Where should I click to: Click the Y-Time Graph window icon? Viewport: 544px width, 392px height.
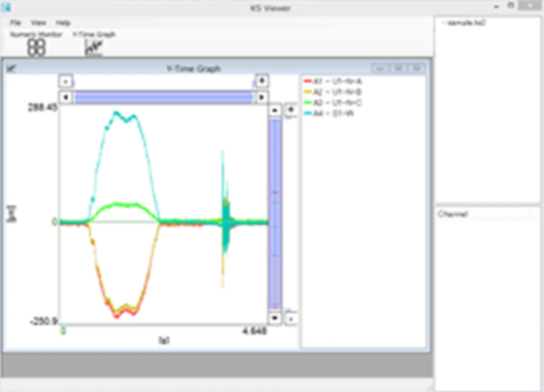(11, 68)
